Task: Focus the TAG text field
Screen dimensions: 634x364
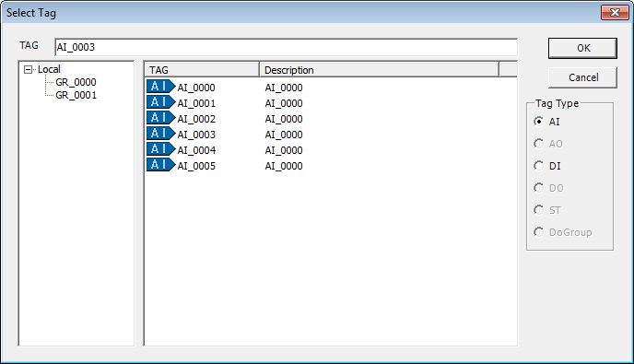Action: pyautogui.click(x=286, y=47)
